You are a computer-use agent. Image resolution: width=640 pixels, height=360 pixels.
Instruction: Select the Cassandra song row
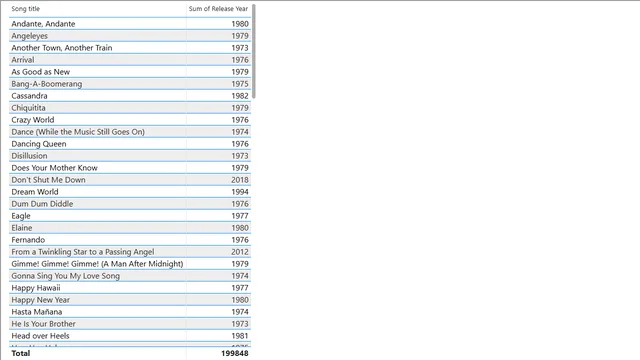coord(130,96)
